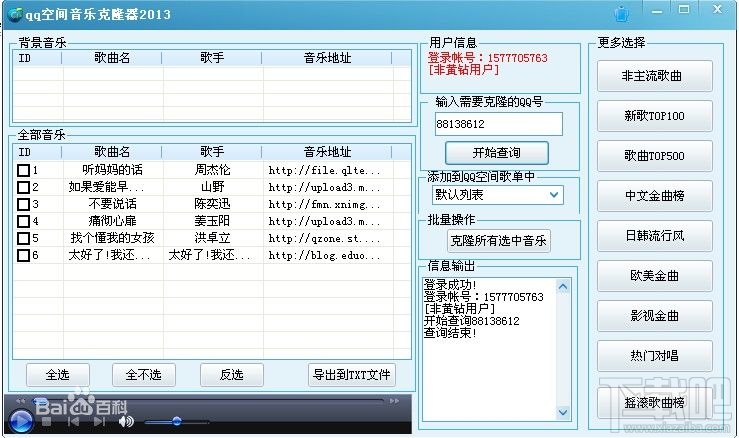Image resolution: width=739 pixels, height=438 pixels.
Task: Click the 全不选 button
Action: tap(144, 375)
